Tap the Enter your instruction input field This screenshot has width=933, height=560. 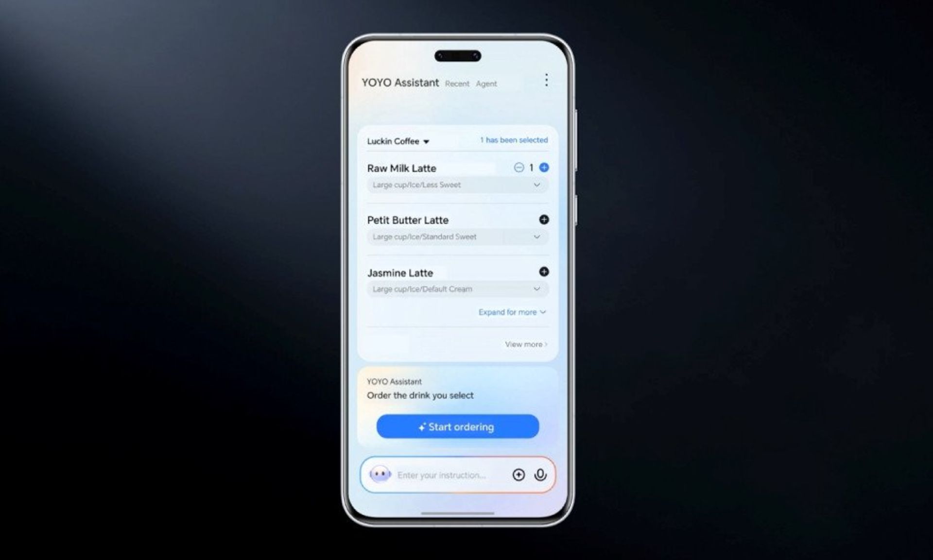447,474
